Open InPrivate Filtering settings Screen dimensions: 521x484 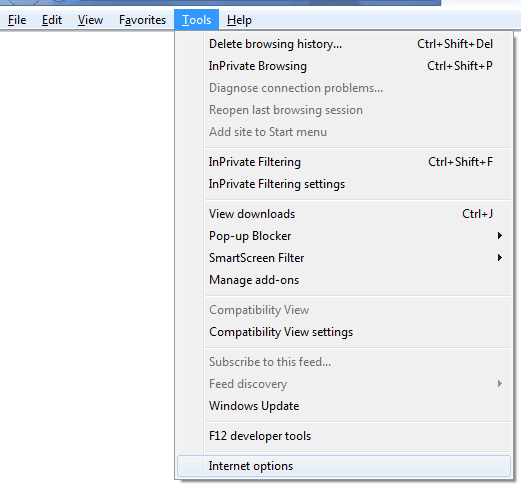344,184
